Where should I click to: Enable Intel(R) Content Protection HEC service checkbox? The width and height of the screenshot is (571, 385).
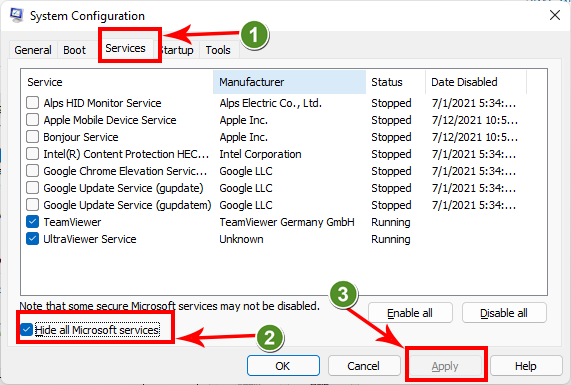(32, 154)
